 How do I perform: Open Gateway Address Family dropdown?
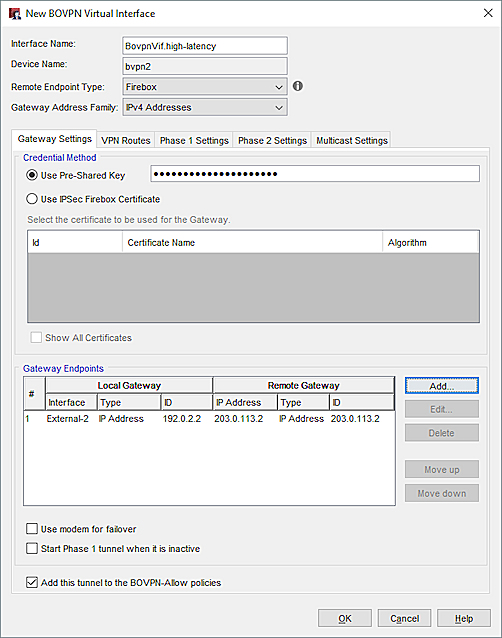tap(205, 107)
